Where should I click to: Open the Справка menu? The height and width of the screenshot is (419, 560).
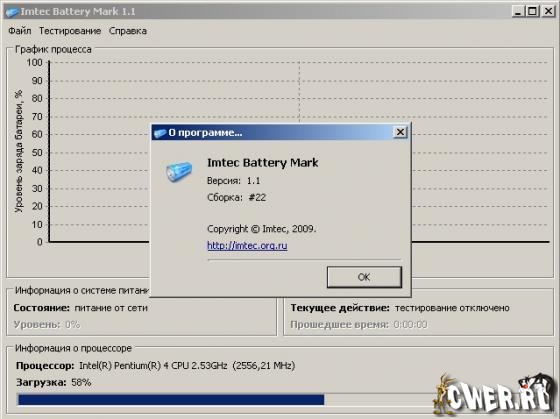click(128, 31)
